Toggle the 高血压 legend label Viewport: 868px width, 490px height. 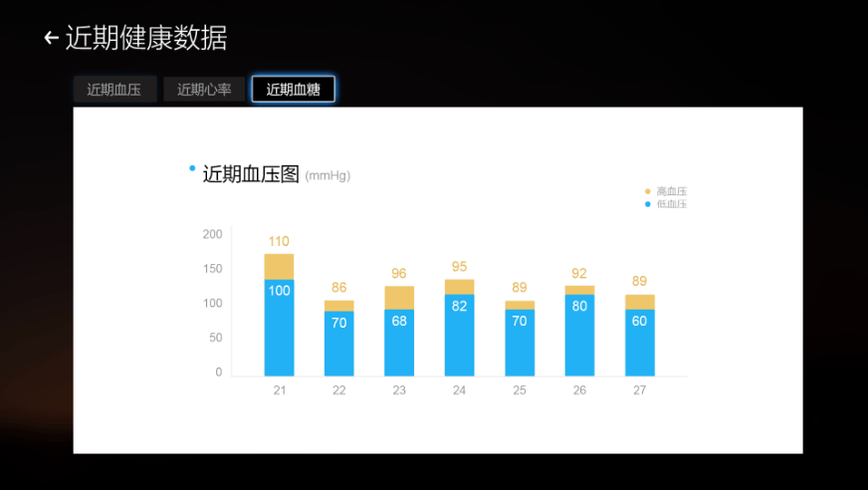[x=672, y=191]
